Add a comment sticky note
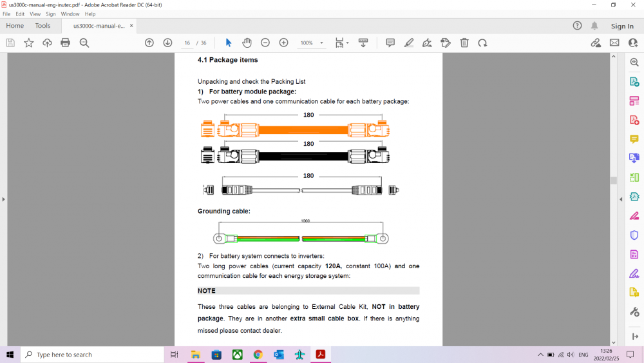Screen dimensions: 644x363 390,43
